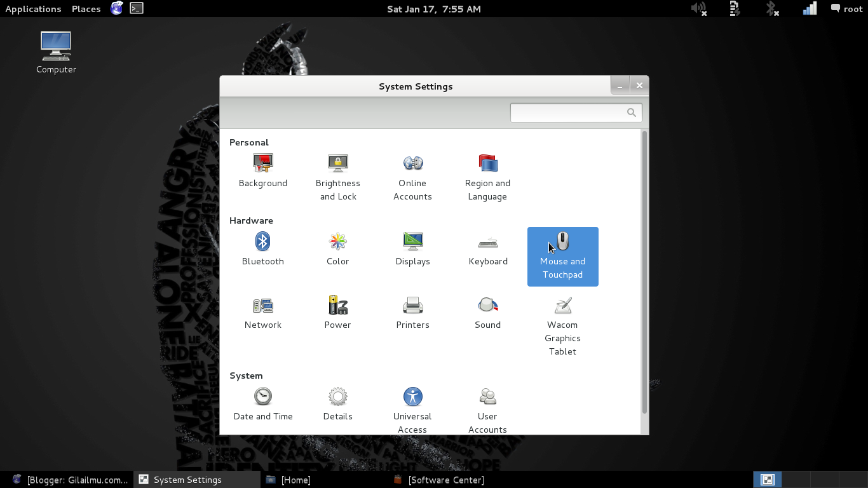Open the Bluetooth settings panel
Screen dimensions: 868x488
point(262,248)
